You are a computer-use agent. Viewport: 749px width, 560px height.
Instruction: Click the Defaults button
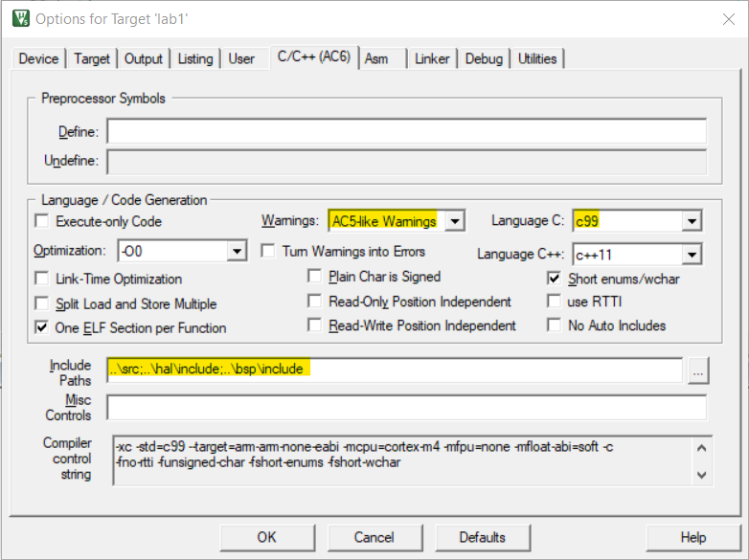pos(484,537)
